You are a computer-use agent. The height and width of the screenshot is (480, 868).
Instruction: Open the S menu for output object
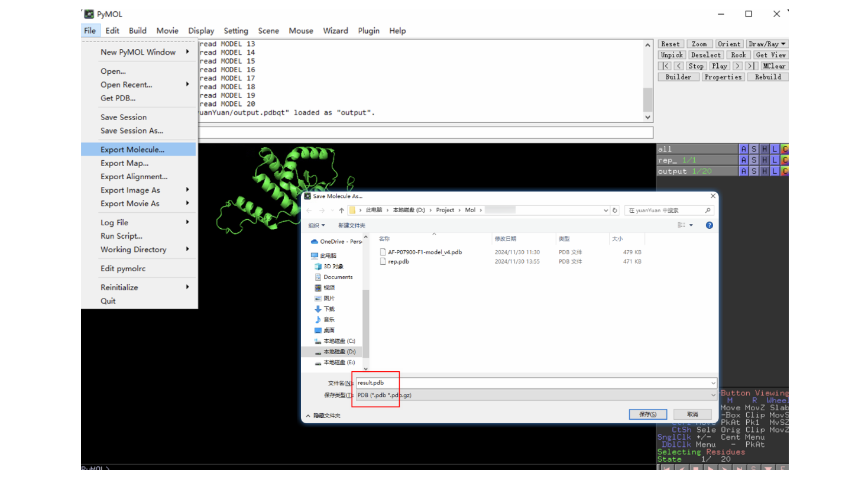point(754,171)
